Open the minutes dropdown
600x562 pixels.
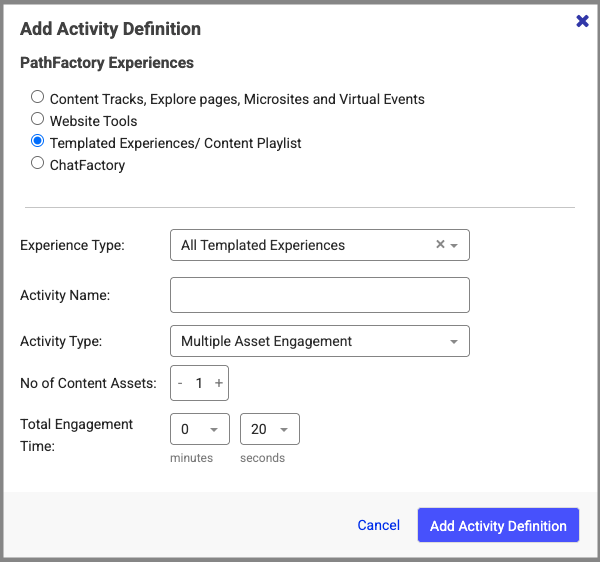point(200,429)
